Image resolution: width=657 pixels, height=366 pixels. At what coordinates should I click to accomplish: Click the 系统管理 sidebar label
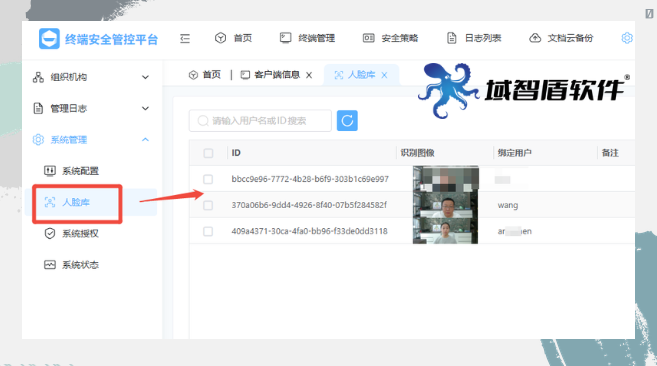click(69, 140)
